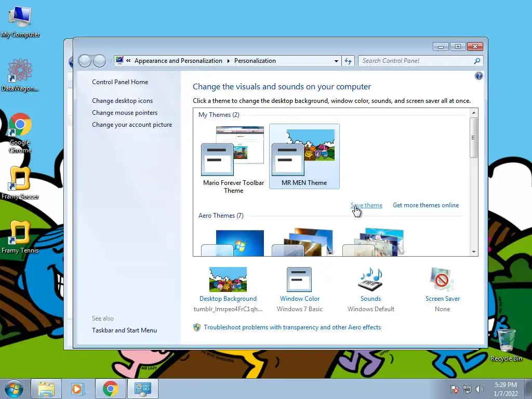Click the Window Color text link
Image resolution: width=532 pixels, height=399 pixels.
pos(300,299)
